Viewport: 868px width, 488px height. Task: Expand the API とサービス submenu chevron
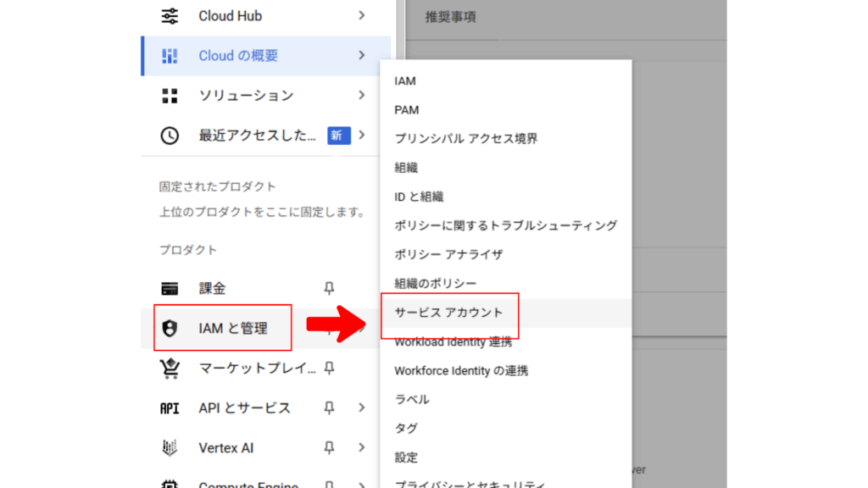[x=361, y=408]
